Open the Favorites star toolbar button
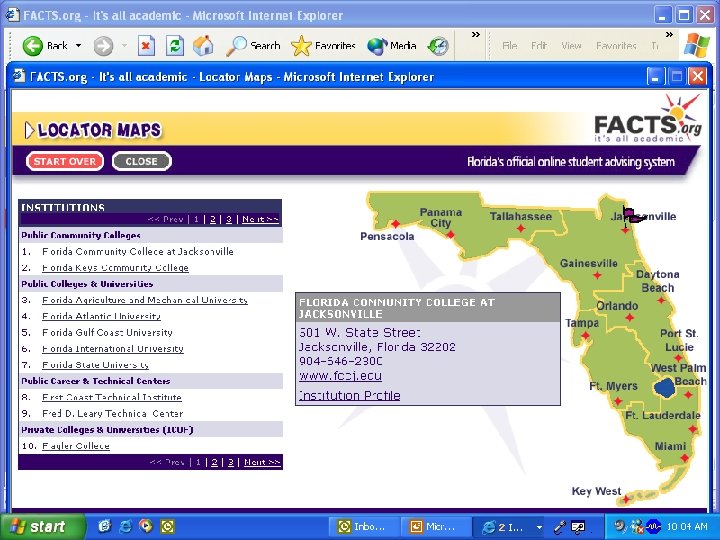This screenshot has height=540, width=720. coord(323,46)
